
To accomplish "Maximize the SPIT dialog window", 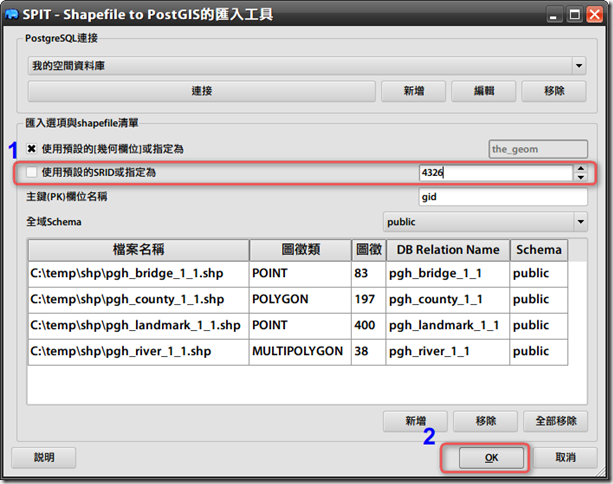I will coord(574,15).
